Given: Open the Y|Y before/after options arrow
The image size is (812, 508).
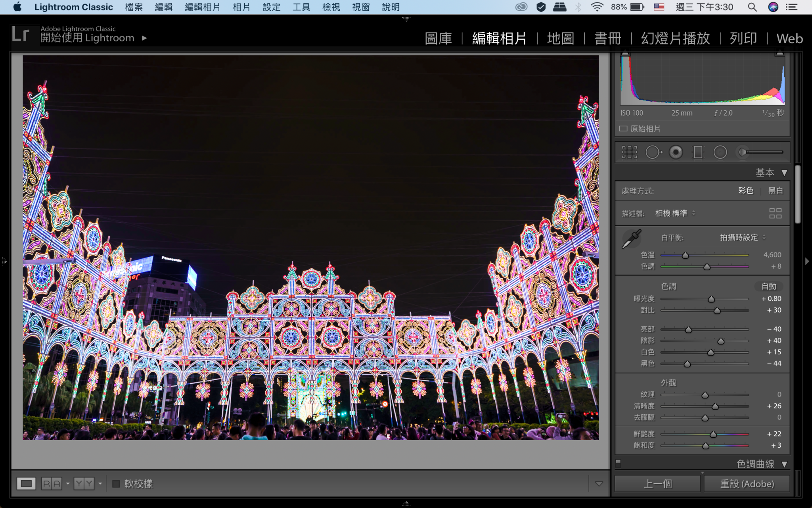Looking at the screenshot, I should pyautogui.click(x=100, y=483).
